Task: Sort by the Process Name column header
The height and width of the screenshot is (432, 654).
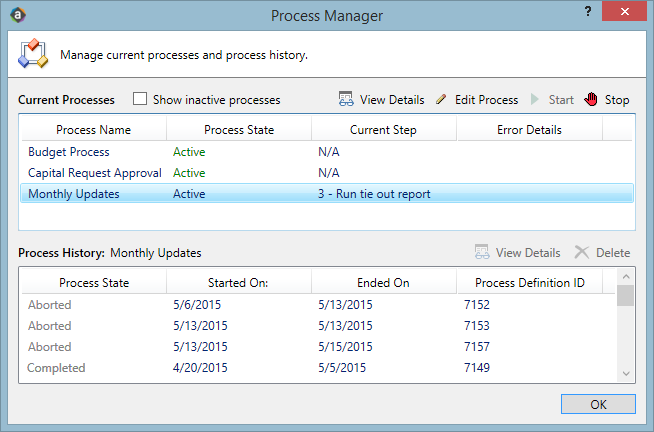Action: [94, 130]
